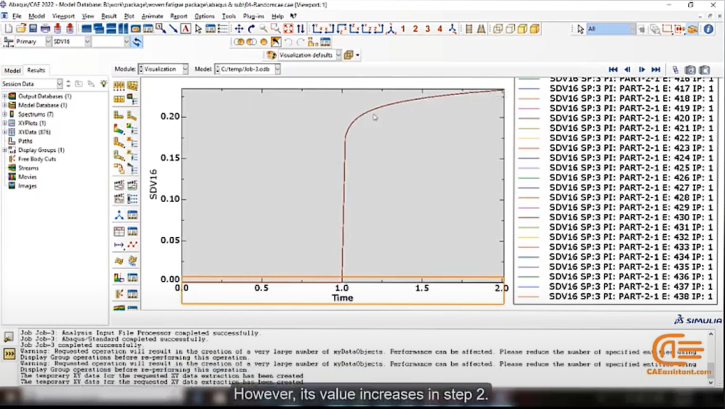725x409 pixels.
Task: Select Paths in the Results tree
Action: click(x=25, y=141)
